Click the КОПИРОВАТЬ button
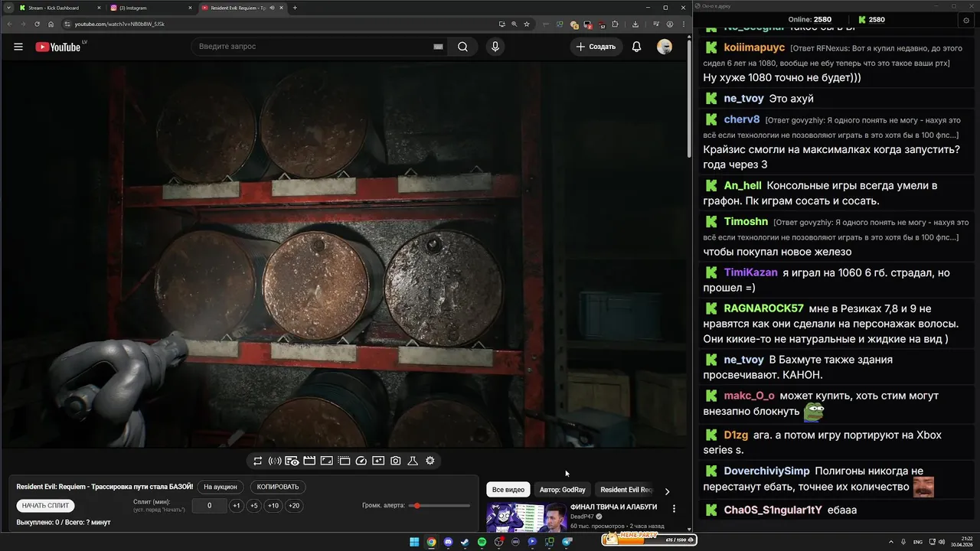980x551 pixels. pyautogui.click(x=278, y=487)
